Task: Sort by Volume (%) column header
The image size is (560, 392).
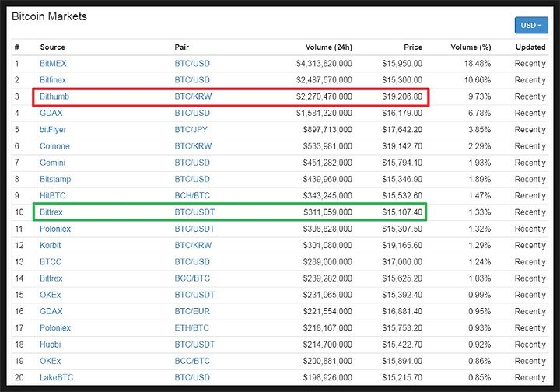Action: pos(471,47)
